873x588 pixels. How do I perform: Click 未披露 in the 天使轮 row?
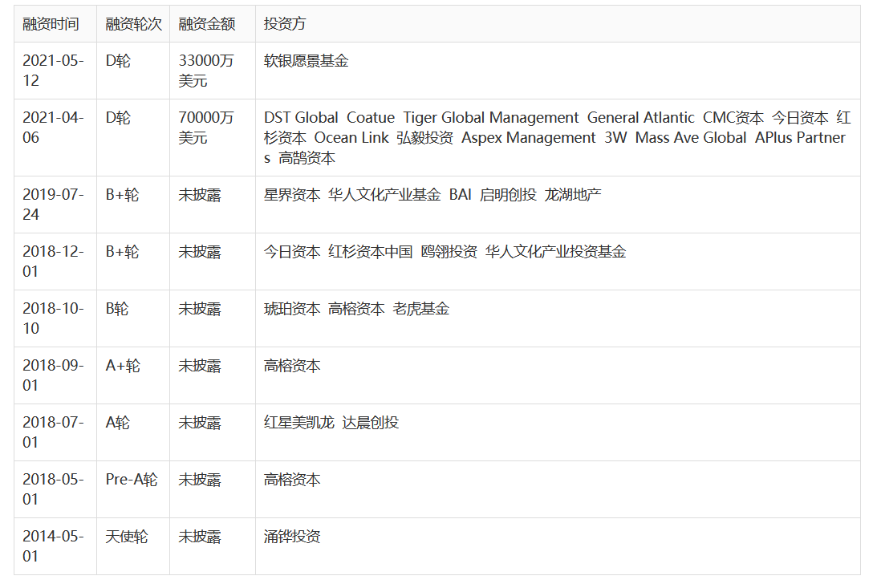(199, 537)
